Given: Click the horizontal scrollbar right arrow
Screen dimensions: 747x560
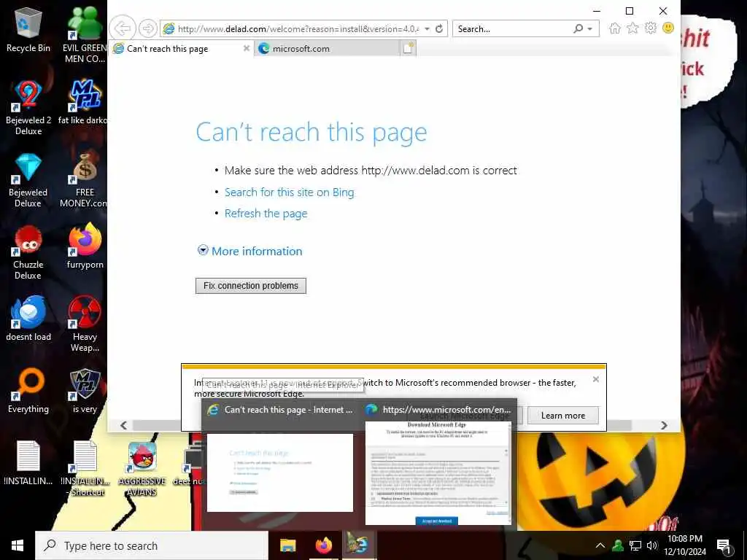Looking at the screenshot, I should (664, 425).
